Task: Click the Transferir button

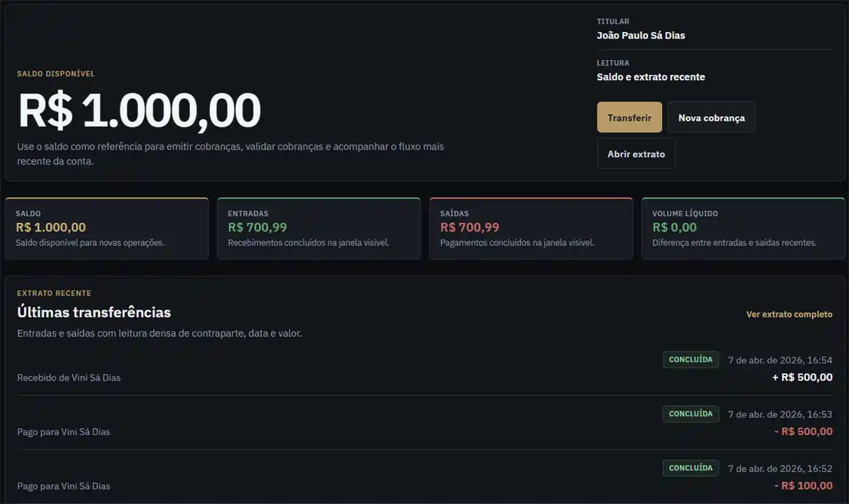Action: (629, 117)
